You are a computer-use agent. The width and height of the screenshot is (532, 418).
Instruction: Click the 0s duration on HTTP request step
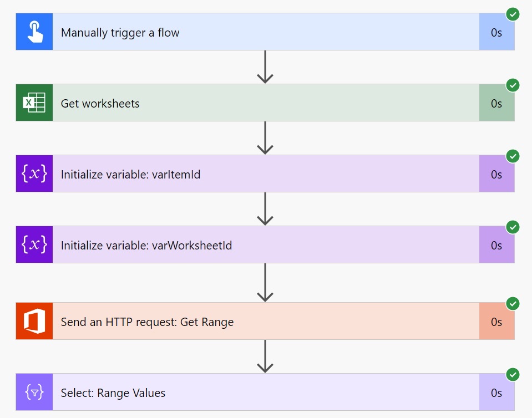point(496,322)
